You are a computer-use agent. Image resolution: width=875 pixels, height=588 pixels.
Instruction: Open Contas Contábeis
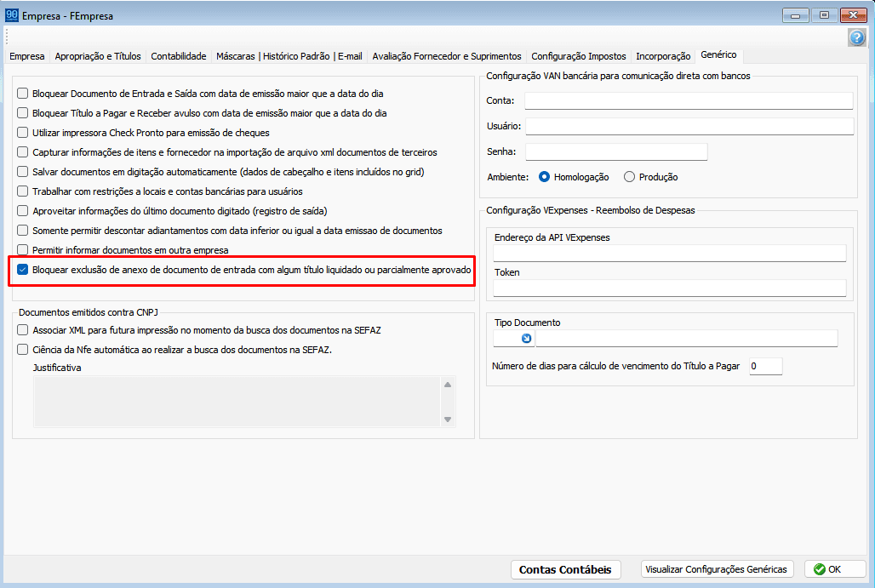pos(565,569)
